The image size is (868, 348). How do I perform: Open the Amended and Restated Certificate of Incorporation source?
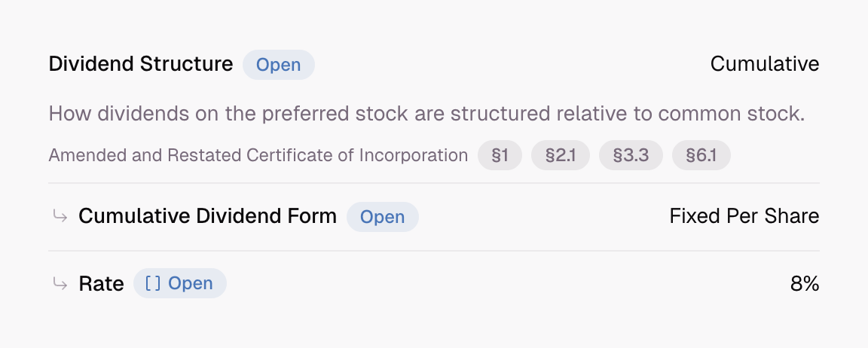pyautogui.click(x=258, y=155)
